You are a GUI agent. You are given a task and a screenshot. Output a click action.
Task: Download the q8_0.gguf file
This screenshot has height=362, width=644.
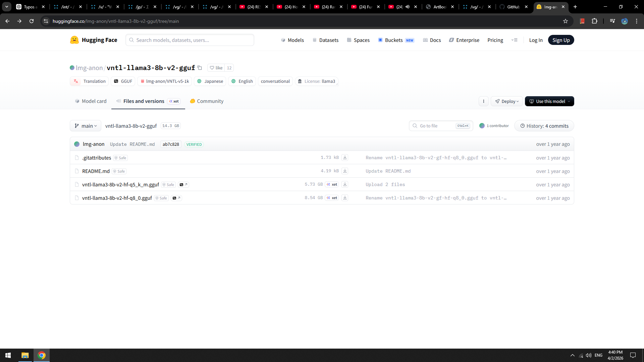(x=345, y=198)
